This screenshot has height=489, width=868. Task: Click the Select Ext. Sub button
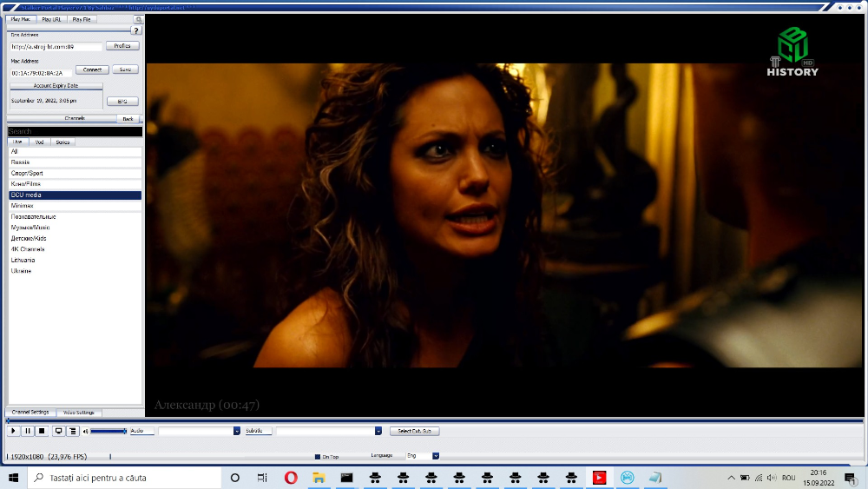click(x=415, y=431)
